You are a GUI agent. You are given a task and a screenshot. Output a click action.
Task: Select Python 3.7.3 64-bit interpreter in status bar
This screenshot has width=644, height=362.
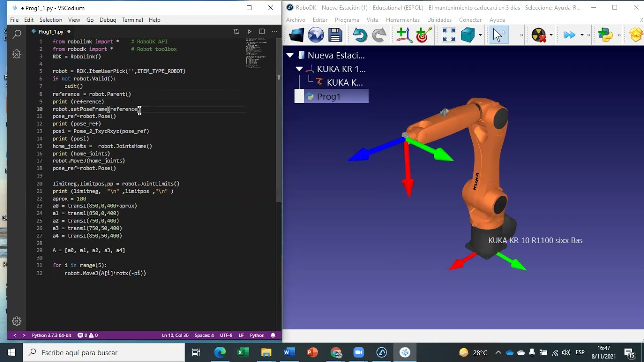(51, 335)
